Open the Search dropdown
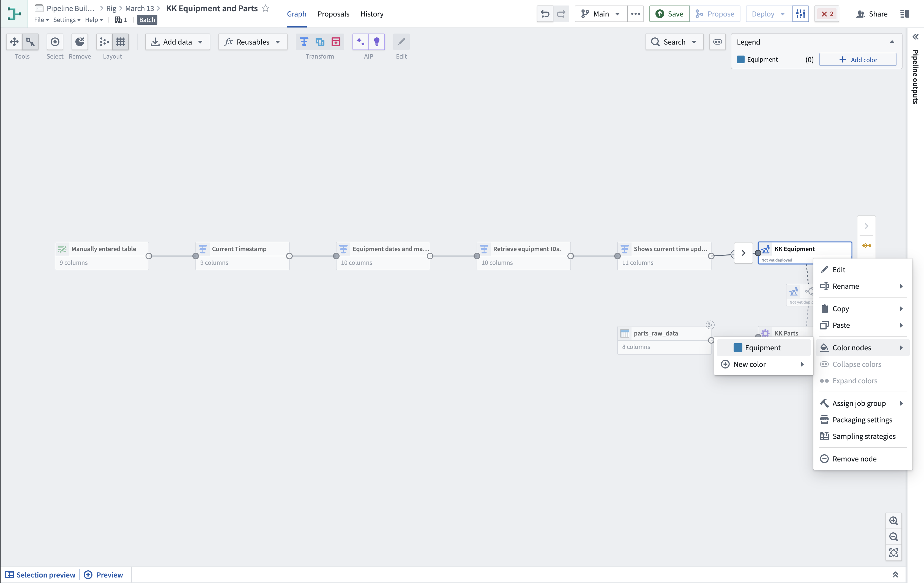Viewport: 924px width, 583px height. [x=674, y=42]
